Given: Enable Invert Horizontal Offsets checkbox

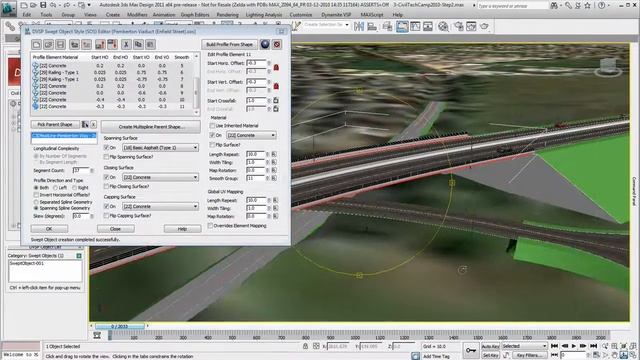Looking at the screenshot, I should tap(36, 195).
